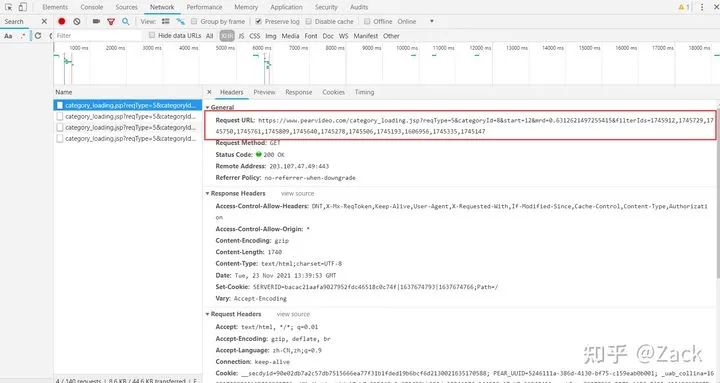Image resolution: width=720 pixels, height=383 pixels.
Task: Click the network Filter input field
Action: [97, 36]
